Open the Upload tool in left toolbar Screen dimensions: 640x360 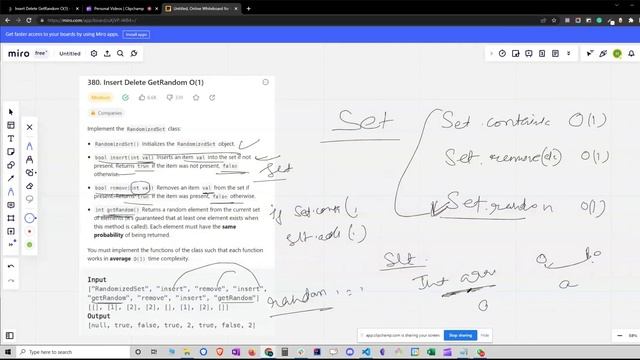pyautogui.click(x=11, y=231)
